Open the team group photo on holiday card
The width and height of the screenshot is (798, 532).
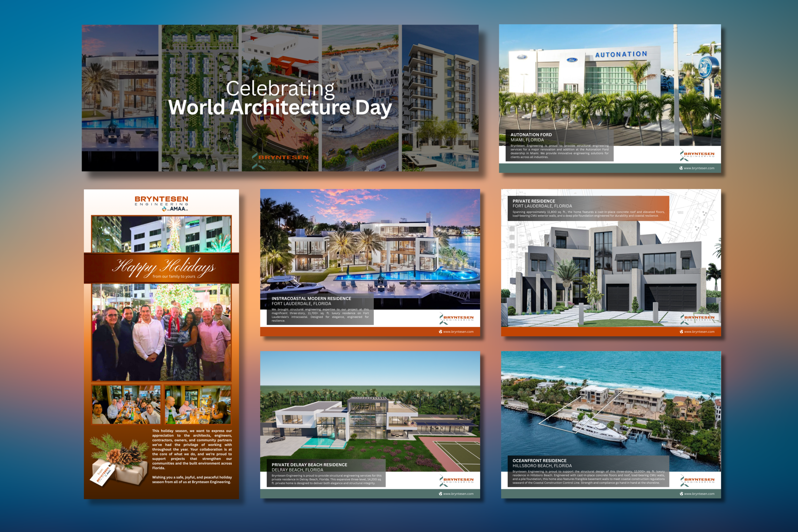point(162,332)
